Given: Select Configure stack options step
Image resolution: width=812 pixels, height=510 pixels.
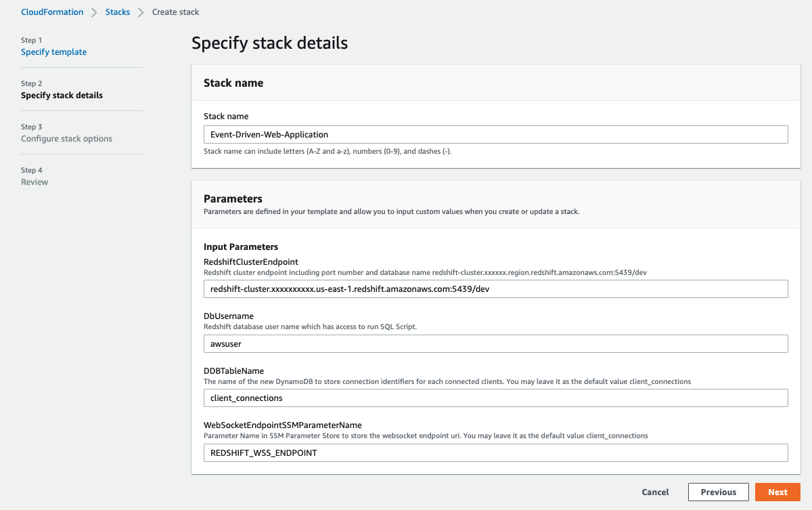Looking at the screenshot, I should [66, 139].
